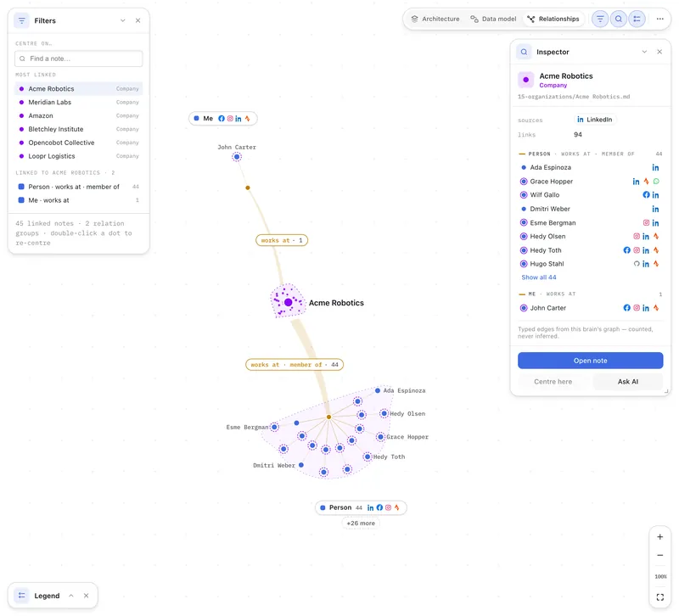Click the Person 44 group chip

(x=361, y=507)
